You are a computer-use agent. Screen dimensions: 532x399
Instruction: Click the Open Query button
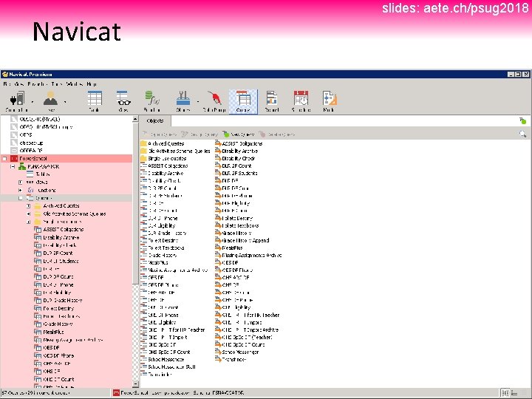(x=160, y=134)
